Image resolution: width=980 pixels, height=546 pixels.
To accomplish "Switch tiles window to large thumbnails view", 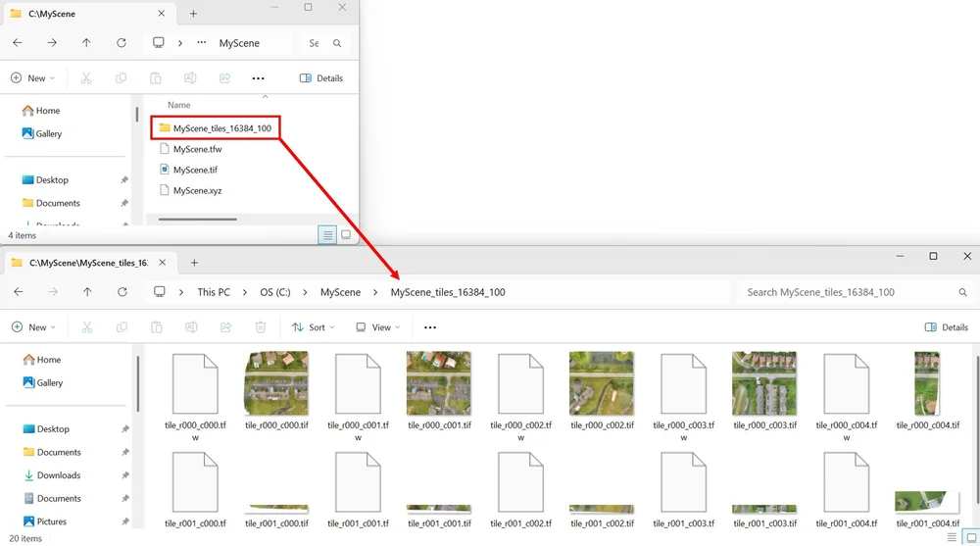I will (x=971, y=537).
